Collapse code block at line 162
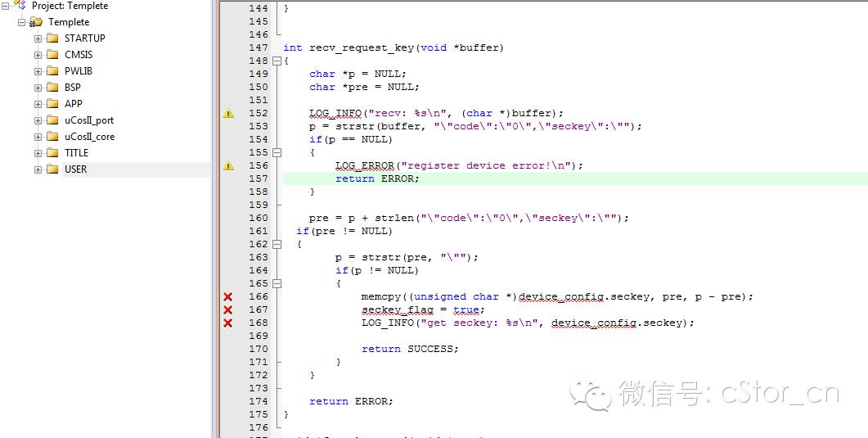 click(x=277, y=244)
